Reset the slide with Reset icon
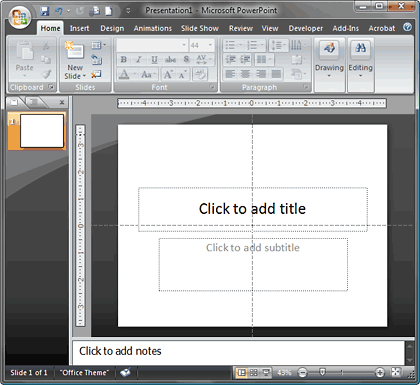 (x=97, y=60)
